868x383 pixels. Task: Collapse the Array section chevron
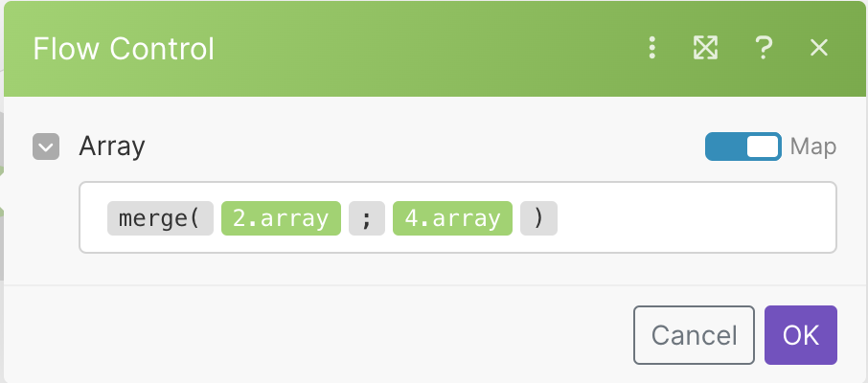[x=45, y=146]
